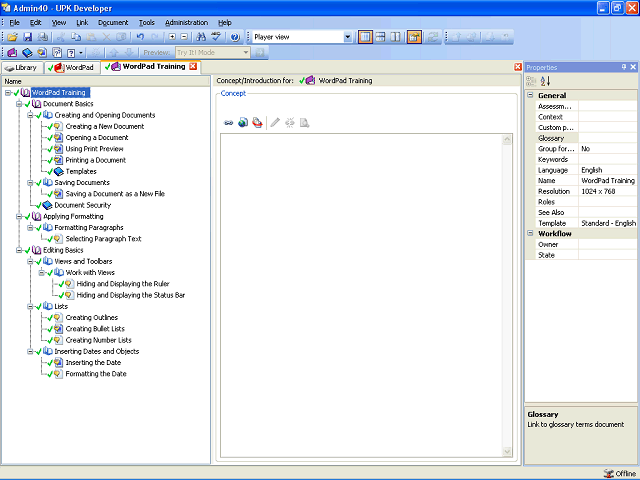Click the blue Link Section book icon
Image resolution: width=640 pixels, height=480 pixels.
[x=27, y=53]
